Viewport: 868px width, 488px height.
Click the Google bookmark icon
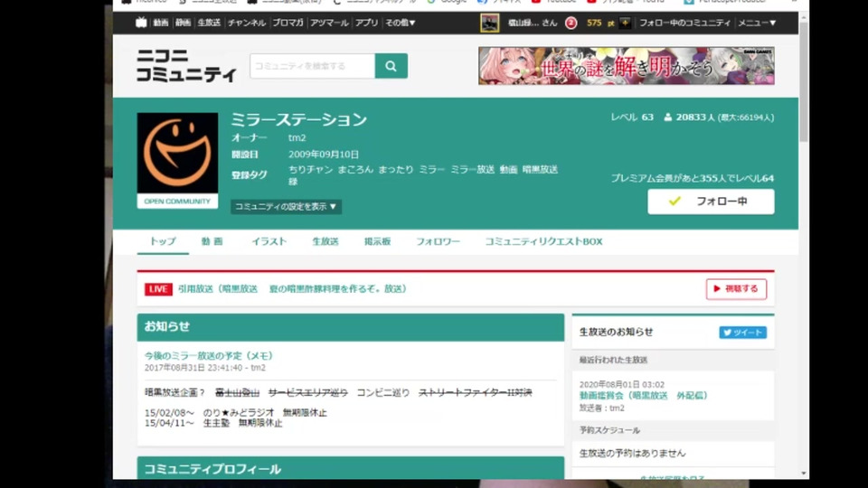[431, 2]
